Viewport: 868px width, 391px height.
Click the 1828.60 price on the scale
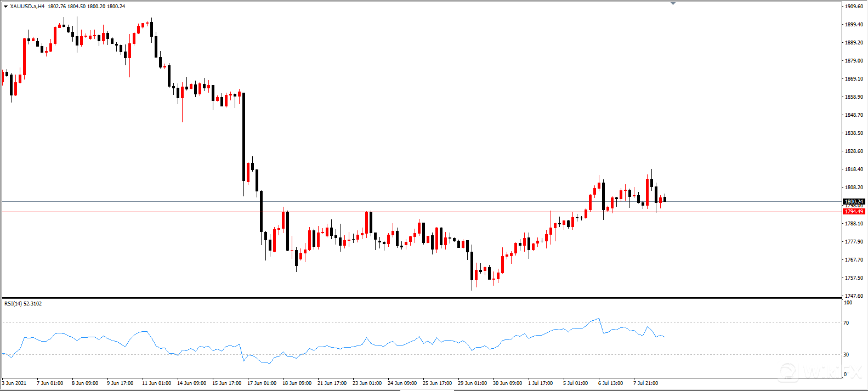[x=854, y=151]
